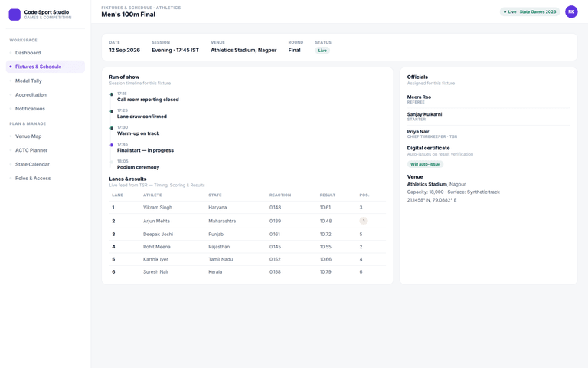The image size is (588, 368).
Task: Select athlete Rohit Meena
Action: (x=157, y=247)
